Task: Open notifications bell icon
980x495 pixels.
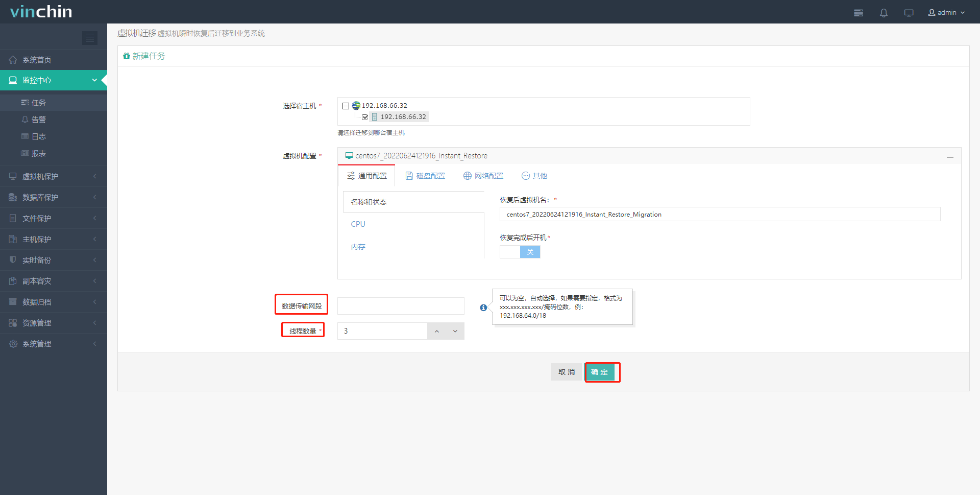Action: click(884, 13)
